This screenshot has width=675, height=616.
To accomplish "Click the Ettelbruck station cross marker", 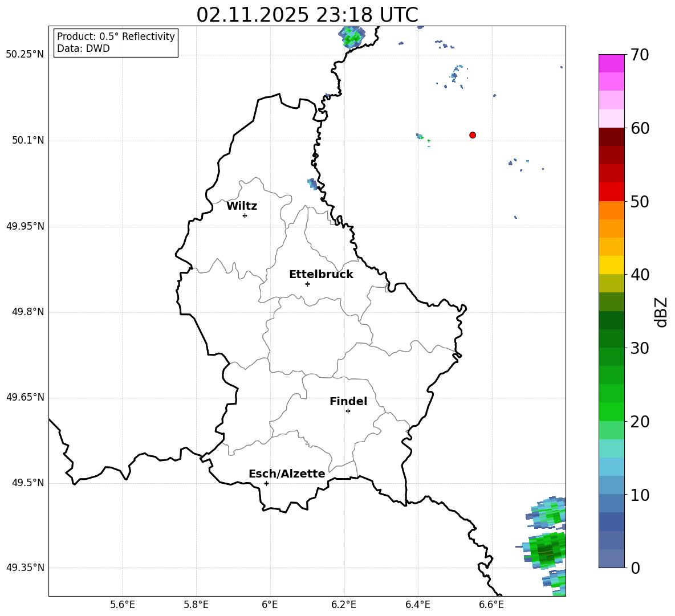I will tap(307, 284).
